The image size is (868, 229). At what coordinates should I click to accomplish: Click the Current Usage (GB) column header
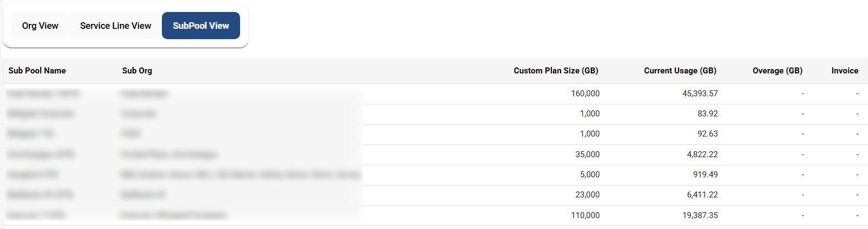point(680,71)
